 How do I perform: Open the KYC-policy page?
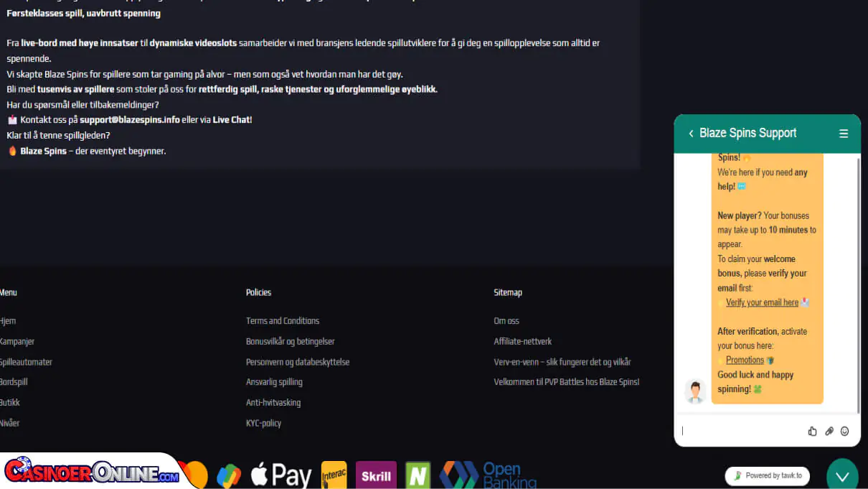pos(263,423)
